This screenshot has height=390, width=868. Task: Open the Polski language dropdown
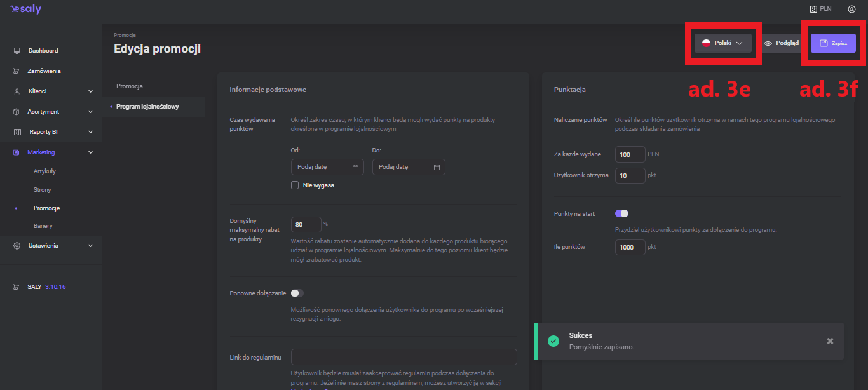coord(722,43)
